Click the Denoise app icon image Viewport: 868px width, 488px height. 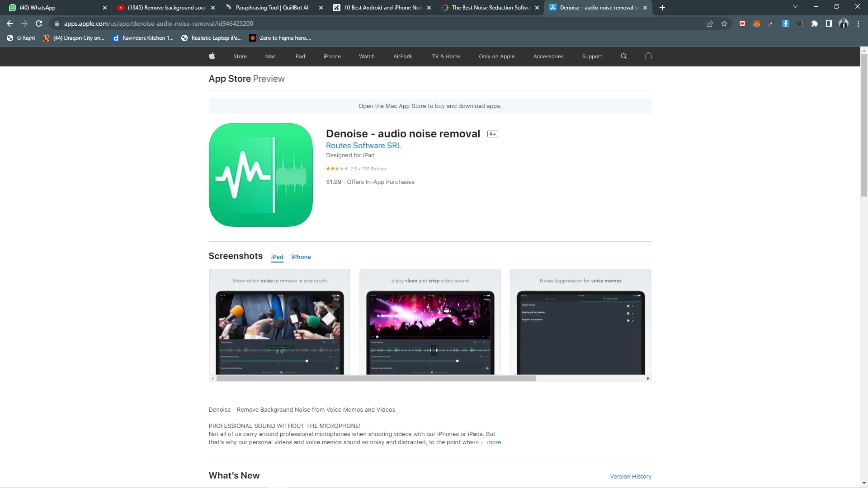(261, 175)
